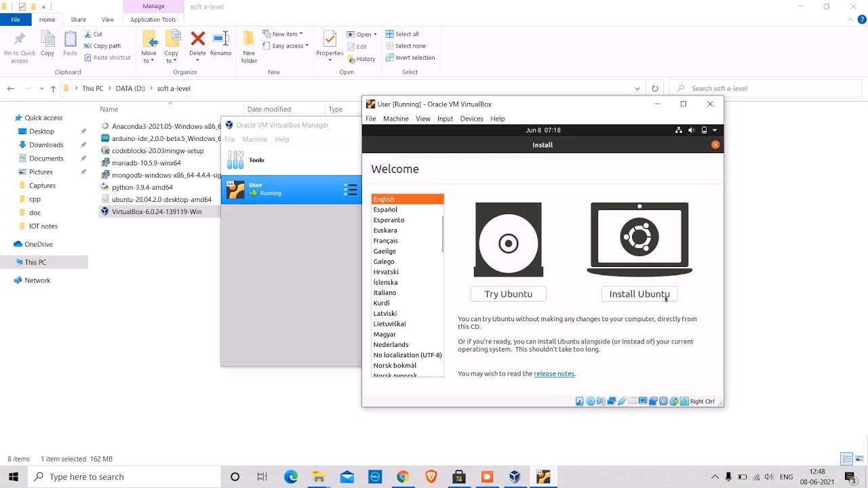Click Rename in Explorer ribbon

coord(220,43)
